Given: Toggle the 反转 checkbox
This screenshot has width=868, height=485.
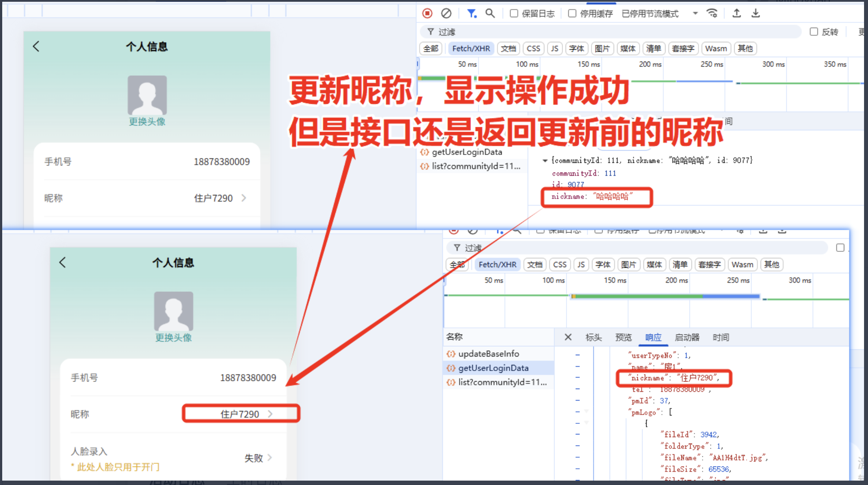Looking at the screenshot, I should click(x=813, y=32).
